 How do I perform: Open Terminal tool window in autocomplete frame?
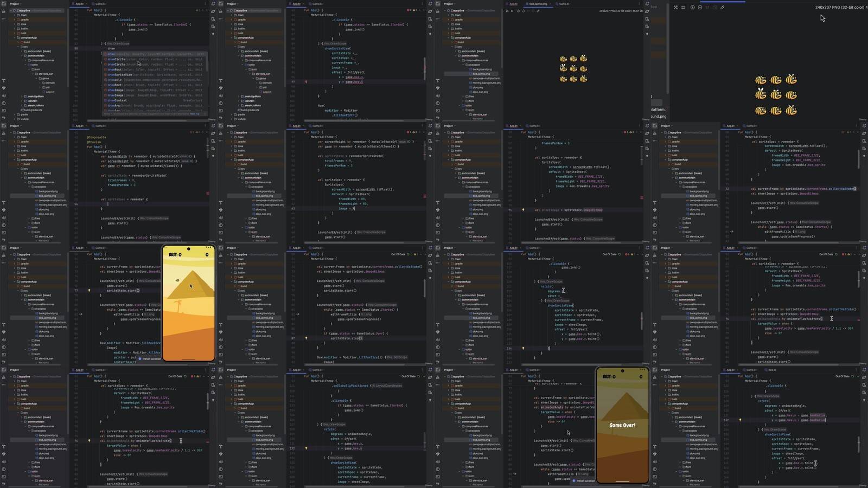pos(4,111)
